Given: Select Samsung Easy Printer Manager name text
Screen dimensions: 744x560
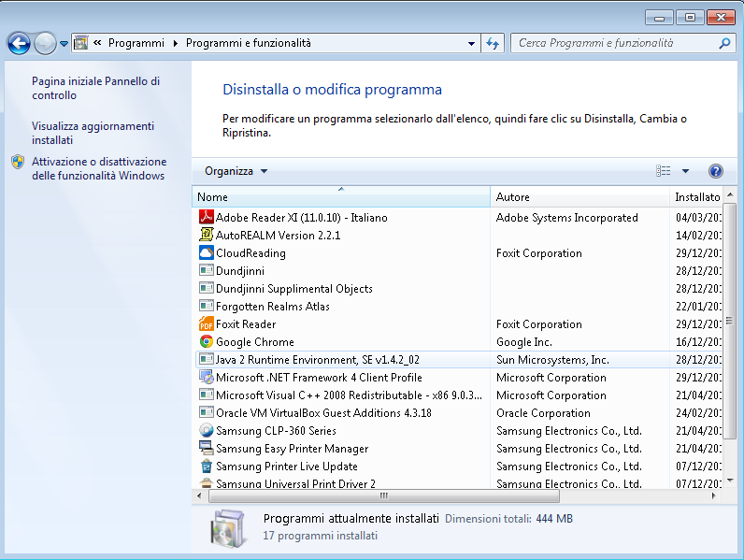Looking at the screenshot, I should click(x=293, y=449).
